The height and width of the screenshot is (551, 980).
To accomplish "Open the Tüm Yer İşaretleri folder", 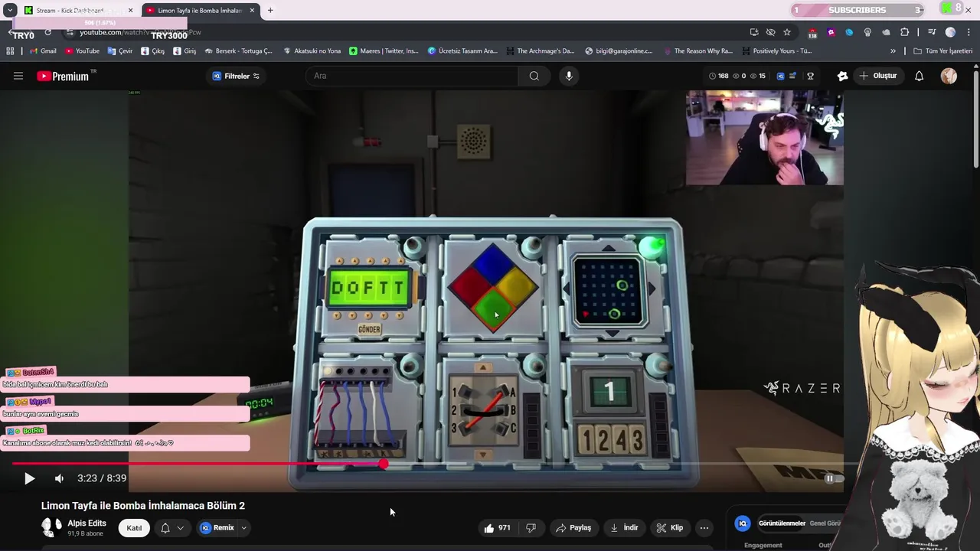I will click(942, 51).
